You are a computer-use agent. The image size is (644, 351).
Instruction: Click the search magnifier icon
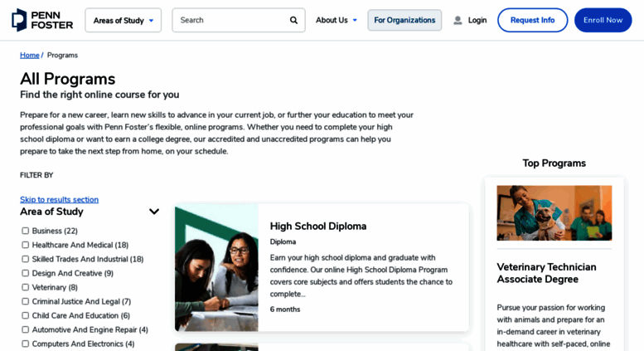click(293, 20)
